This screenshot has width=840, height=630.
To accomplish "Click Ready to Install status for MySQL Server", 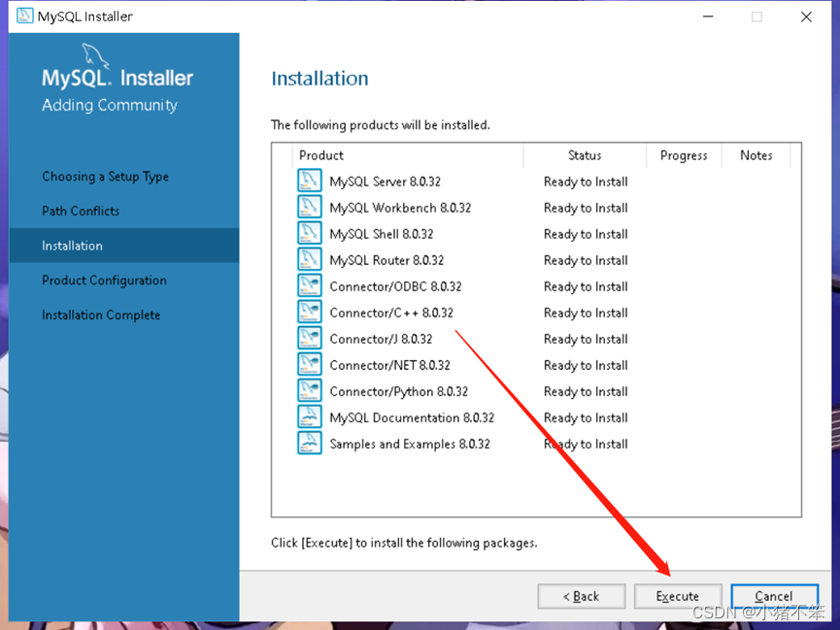I will 586,182.
